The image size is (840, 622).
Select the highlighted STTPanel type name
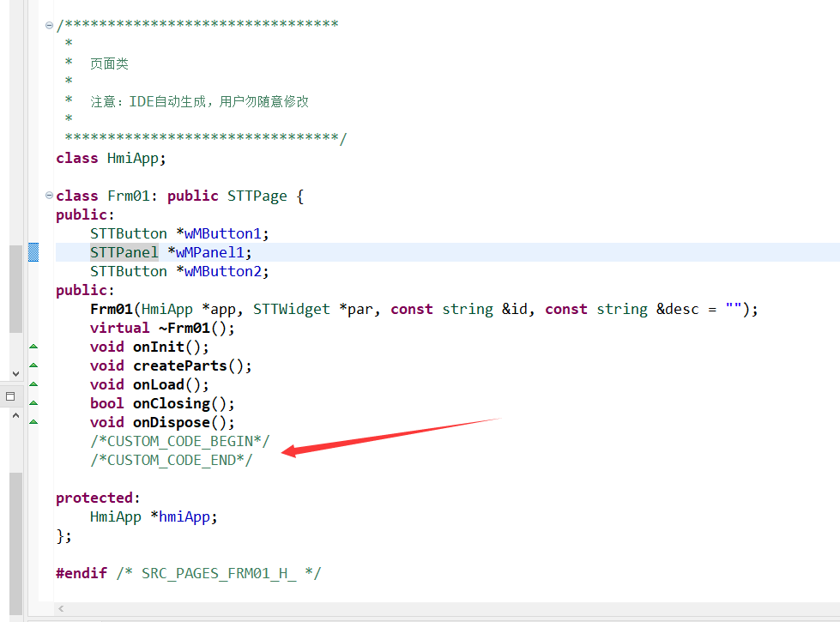124,252
